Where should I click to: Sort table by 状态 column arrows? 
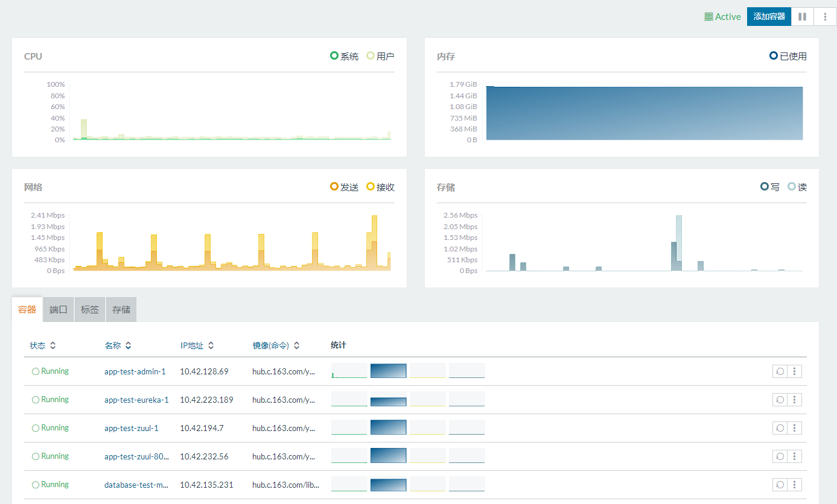(53, 345)
